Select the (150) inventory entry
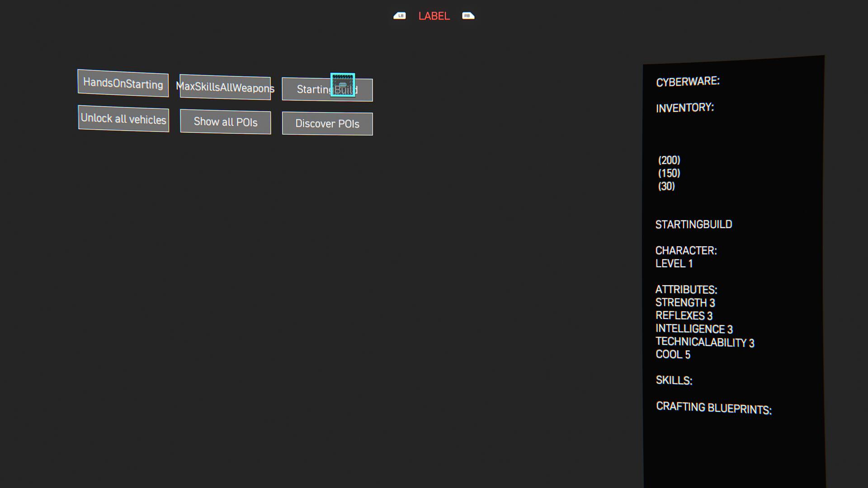868x488 pixels. [669, 174]
